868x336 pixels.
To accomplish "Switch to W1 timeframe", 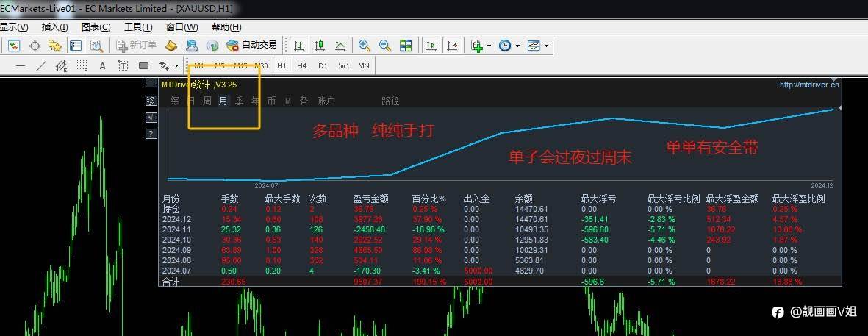I will coord(344,66).
